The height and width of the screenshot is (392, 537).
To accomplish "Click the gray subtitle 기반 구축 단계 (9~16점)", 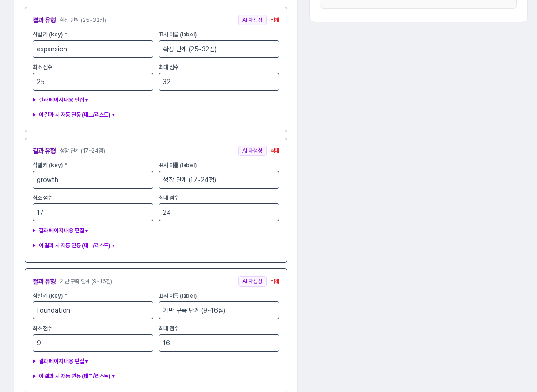I will (86, 281).
